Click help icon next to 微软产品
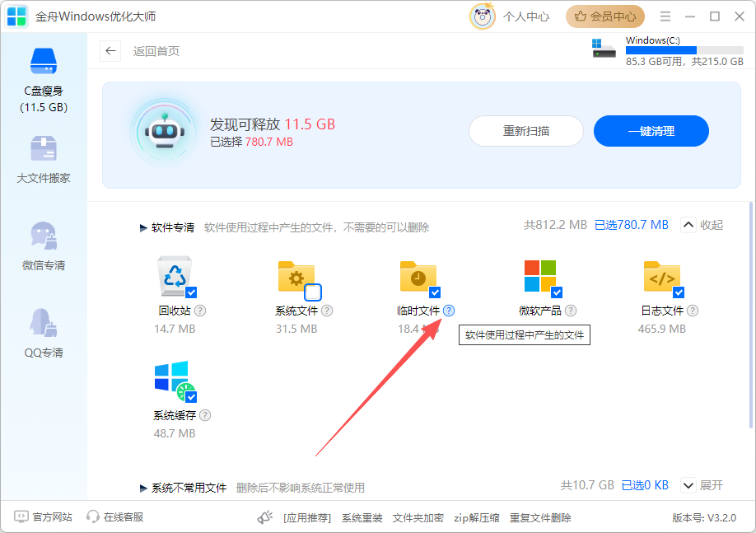The width and height of the screenshot is (756, 533). [571, 311]
